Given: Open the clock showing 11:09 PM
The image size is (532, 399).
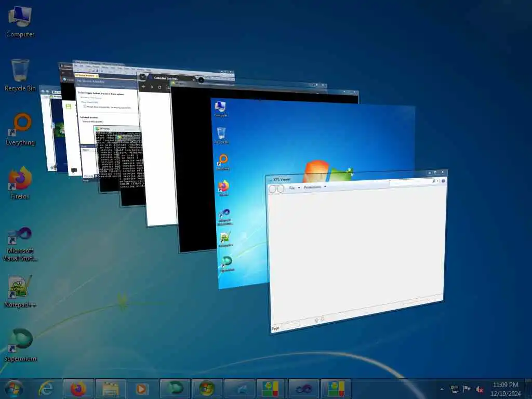Looking at the screenshot, I should click(x=505, y=389).
